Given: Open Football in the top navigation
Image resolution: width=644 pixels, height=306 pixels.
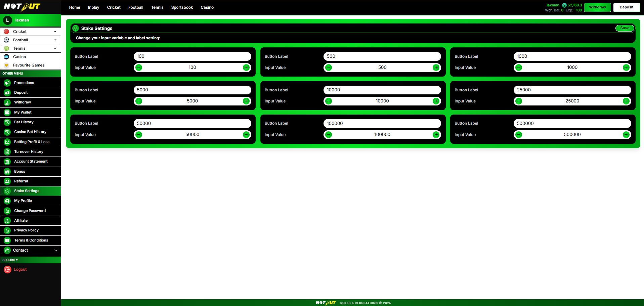Looking at the screenshot, I should (136, 7).
